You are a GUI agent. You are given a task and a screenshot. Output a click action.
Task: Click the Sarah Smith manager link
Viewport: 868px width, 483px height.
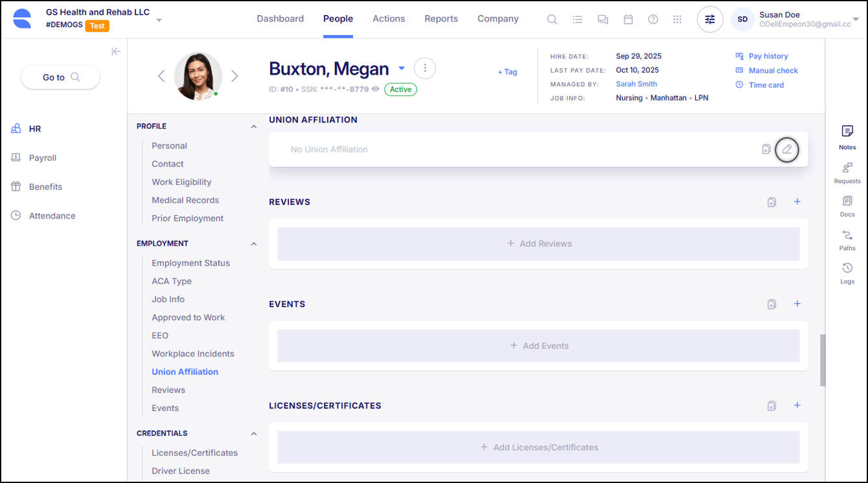636,84
